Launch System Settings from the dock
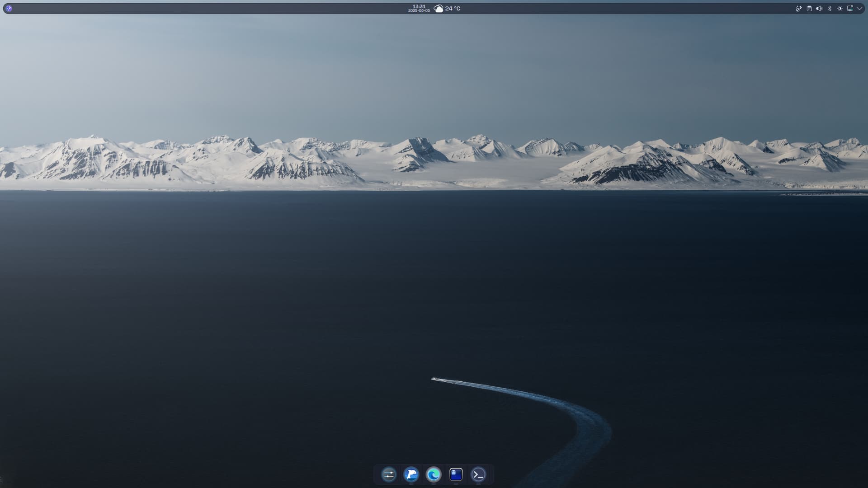The height and width of the screenshot is (488, 868). (389, 474)
